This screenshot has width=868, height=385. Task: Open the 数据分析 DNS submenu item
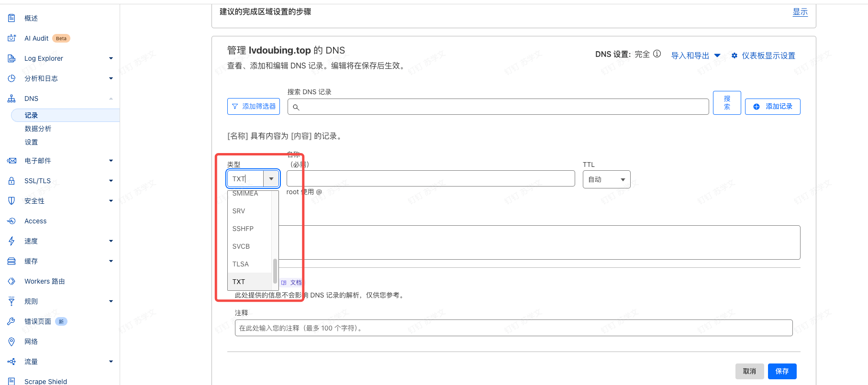(x=38, y=129)
